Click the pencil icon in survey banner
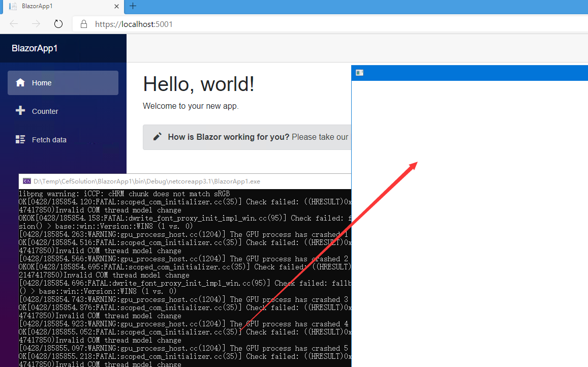The width and height of the screenshot is (588, 367). (x=158, y=137)
